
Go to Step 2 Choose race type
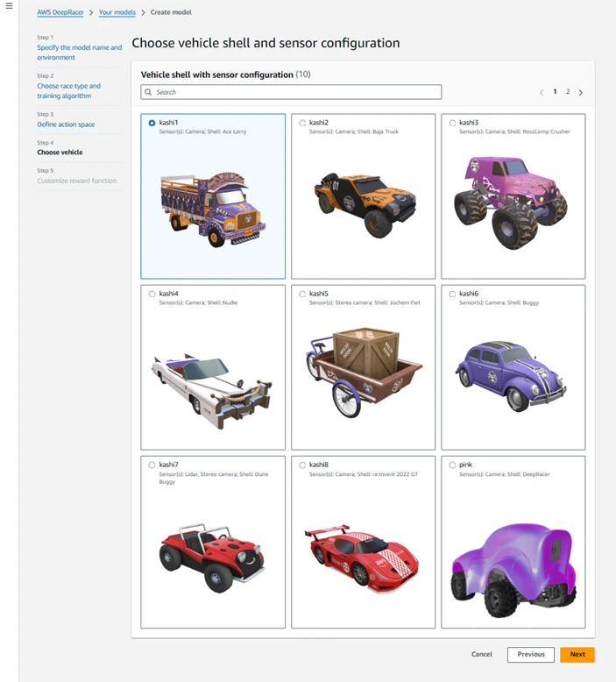click(x=68, y=90)
